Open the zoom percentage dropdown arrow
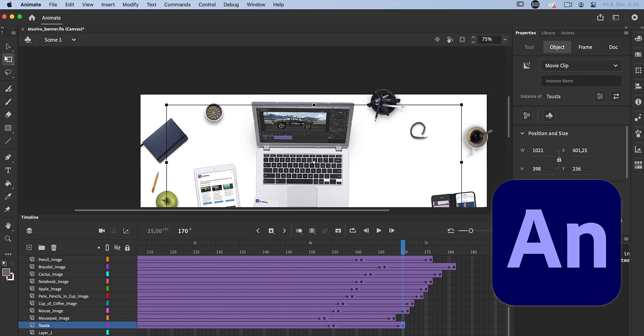 505,39
